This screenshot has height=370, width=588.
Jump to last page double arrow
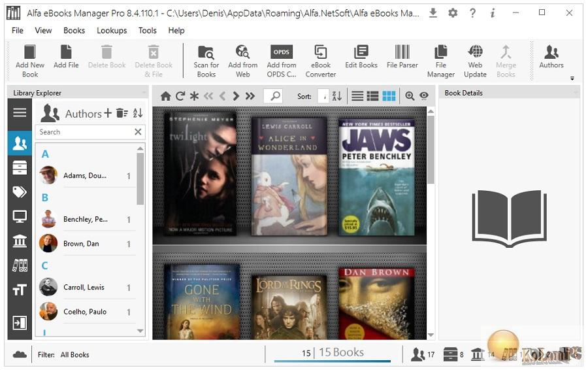(250, 96)
